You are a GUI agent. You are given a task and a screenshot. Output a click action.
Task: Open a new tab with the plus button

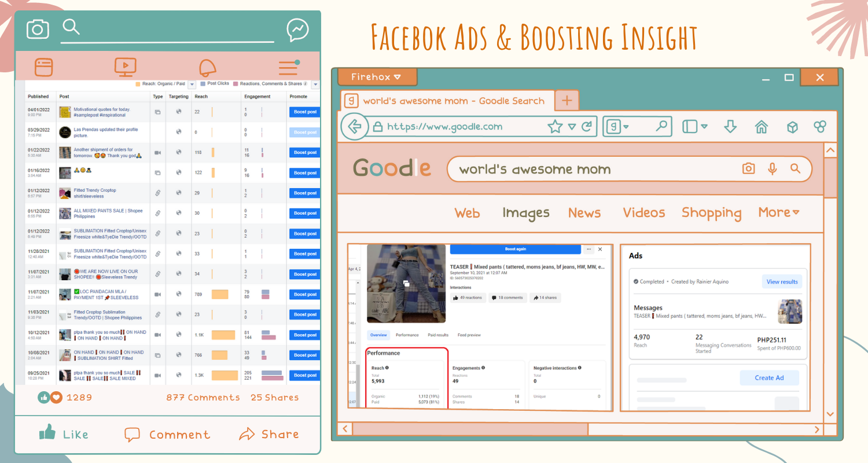567,101
